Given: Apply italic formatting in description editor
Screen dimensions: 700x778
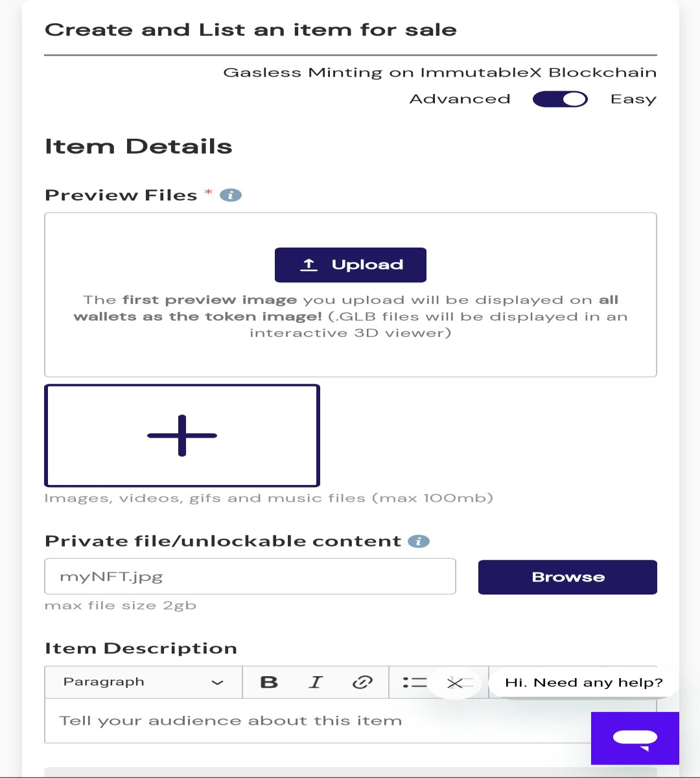Looking at the screenshot, I should [x=316, y=682].
